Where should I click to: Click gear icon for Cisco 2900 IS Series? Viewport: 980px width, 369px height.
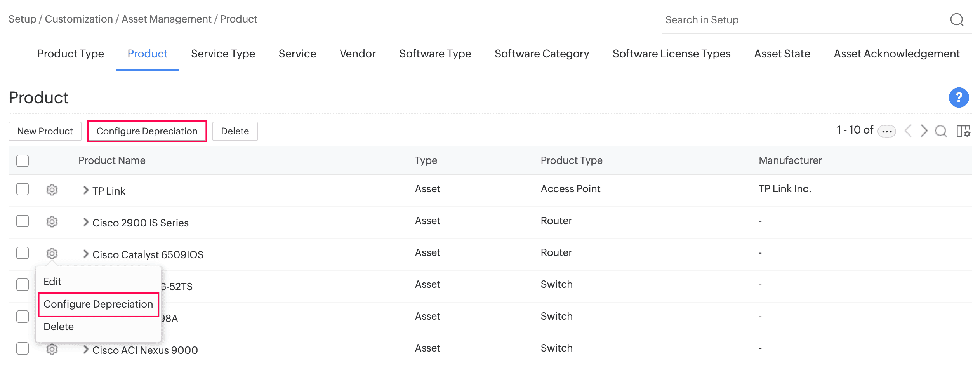click(52, 221)
